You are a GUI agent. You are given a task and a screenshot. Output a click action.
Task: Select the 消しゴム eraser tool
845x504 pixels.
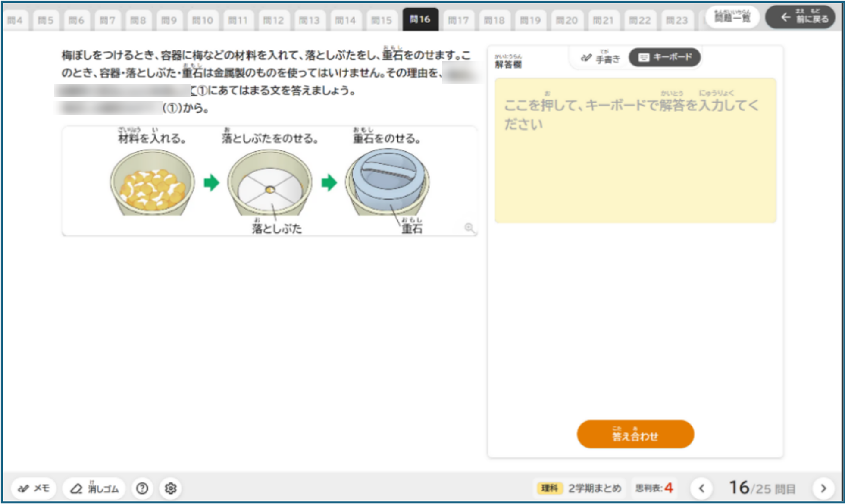click(x=94, y=488)
